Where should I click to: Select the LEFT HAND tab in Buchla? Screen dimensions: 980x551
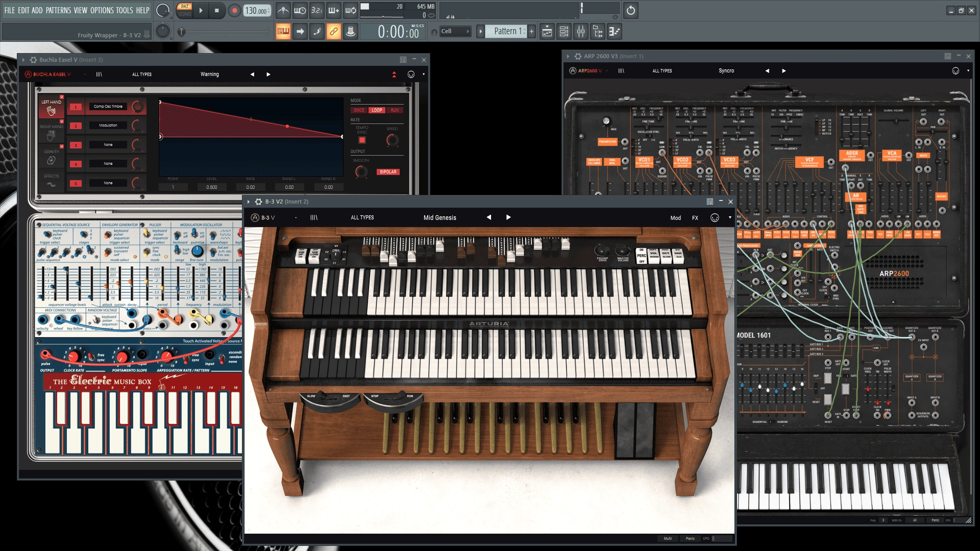click(x=52, y=107)
